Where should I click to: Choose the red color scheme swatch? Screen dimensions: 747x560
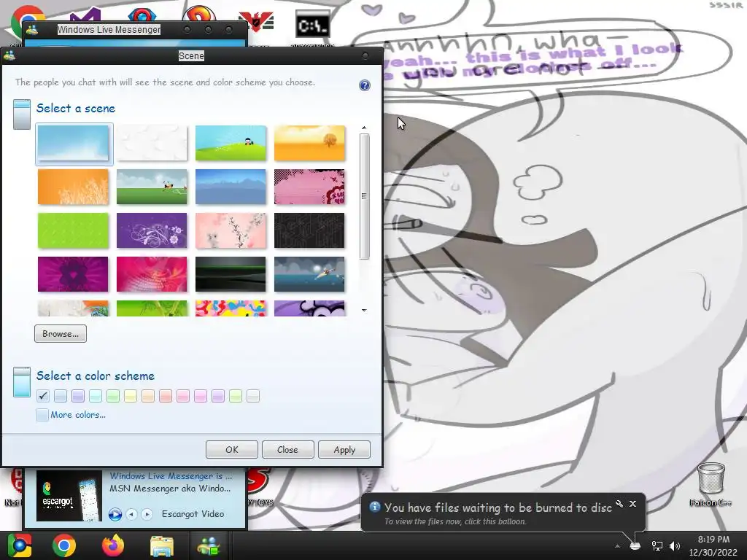[x=166, y=396]
